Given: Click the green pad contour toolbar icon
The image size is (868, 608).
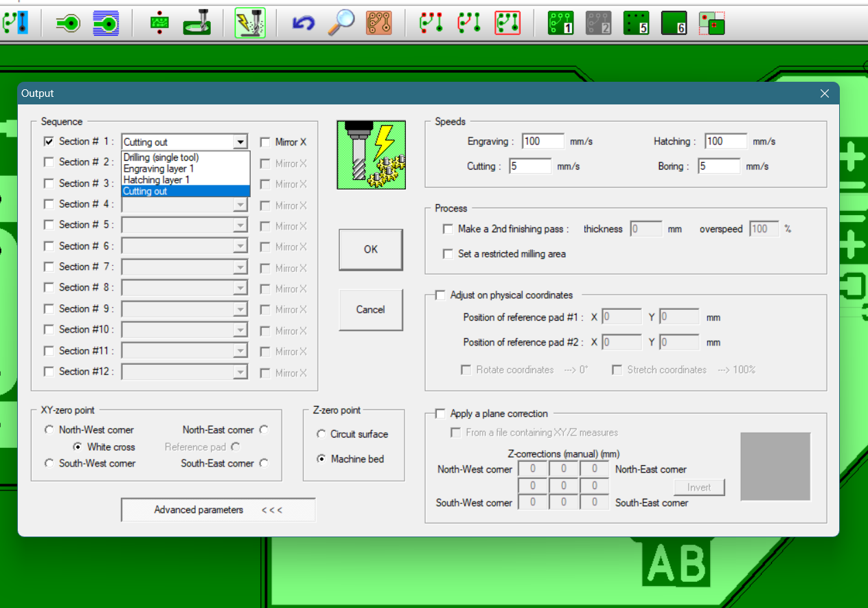Looking at the screenshot, I should 68,23.
